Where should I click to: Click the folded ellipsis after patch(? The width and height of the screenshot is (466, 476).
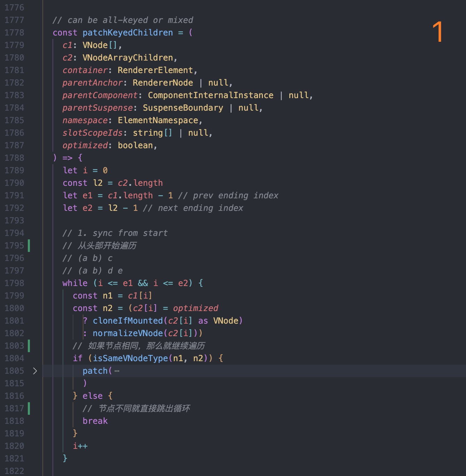click(x=117, y=371)
